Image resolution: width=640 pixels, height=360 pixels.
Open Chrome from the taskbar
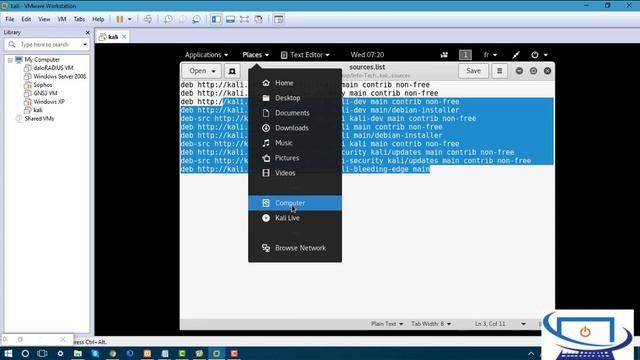(113, 353)
